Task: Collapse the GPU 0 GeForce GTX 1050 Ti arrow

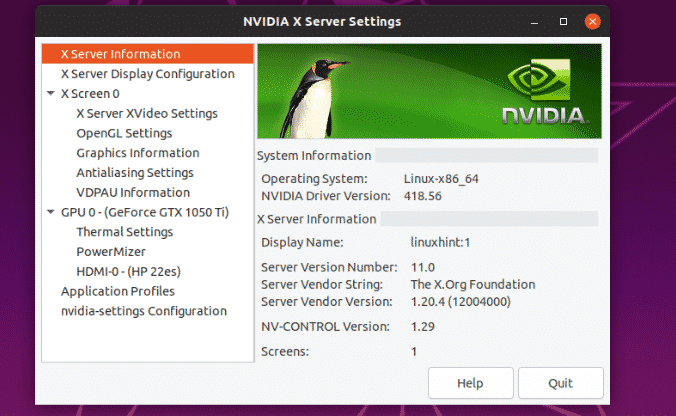Action: coord(51,213)
